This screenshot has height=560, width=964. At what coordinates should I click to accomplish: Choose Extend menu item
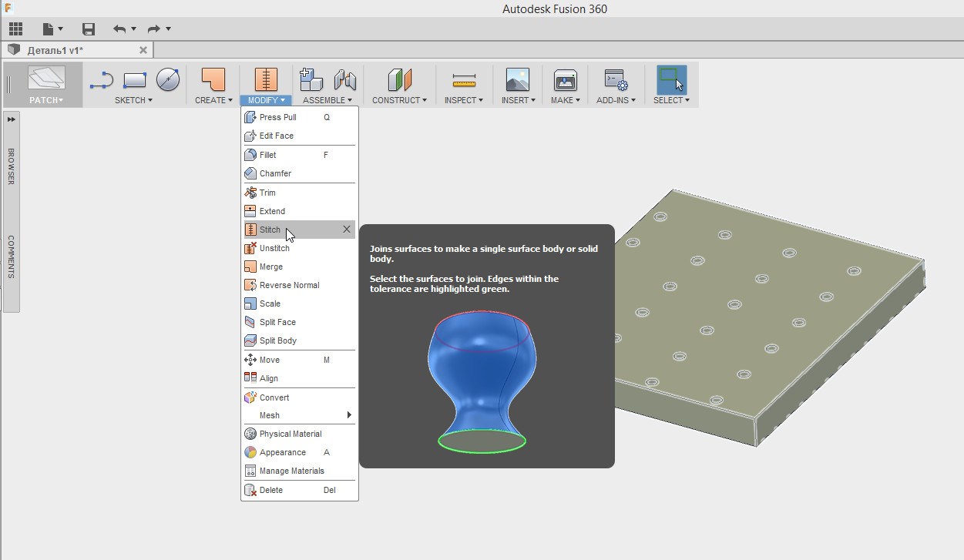point(299,211)
